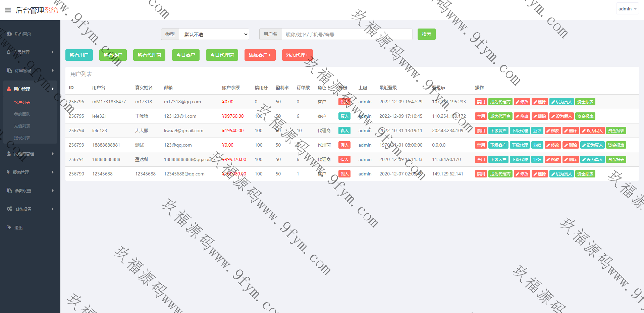Image resolution: width=644 pixels, height=313 pixels.
Task: Click the hamburger menu icon
Action: [x=8, y=10]
